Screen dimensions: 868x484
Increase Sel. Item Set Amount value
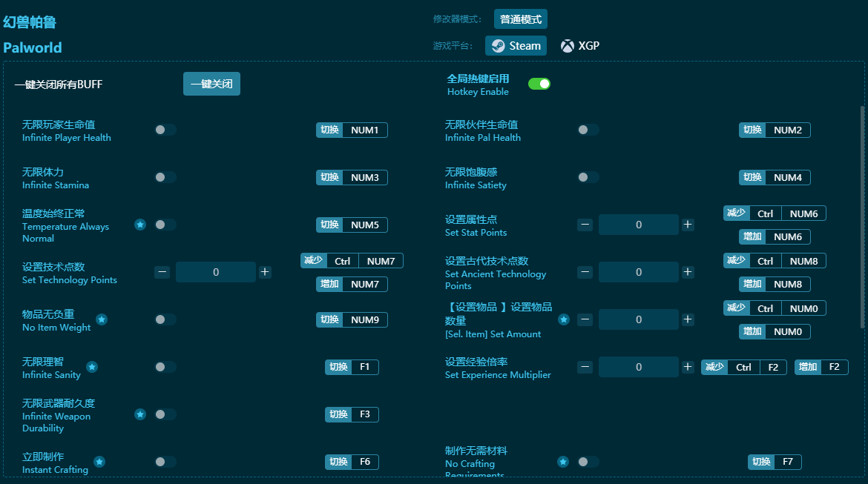point(688,319)
